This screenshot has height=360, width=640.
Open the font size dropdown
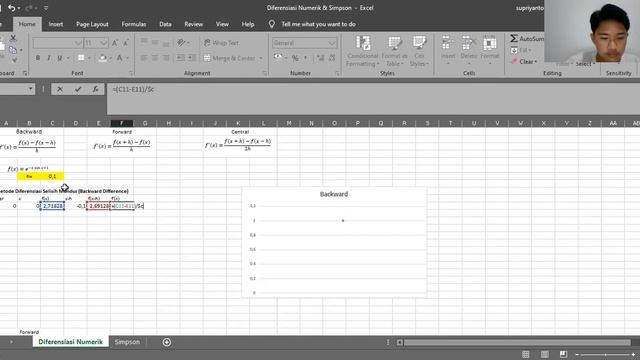point(104,43)
